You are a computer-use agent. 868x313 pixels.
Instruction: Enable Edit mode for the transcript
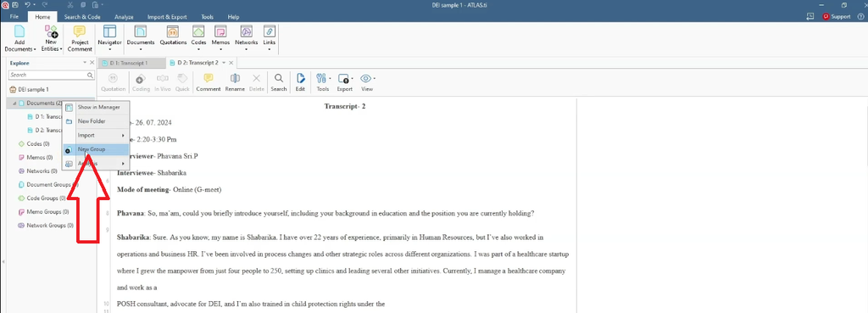pyautogui.click(x=300, y=82)
